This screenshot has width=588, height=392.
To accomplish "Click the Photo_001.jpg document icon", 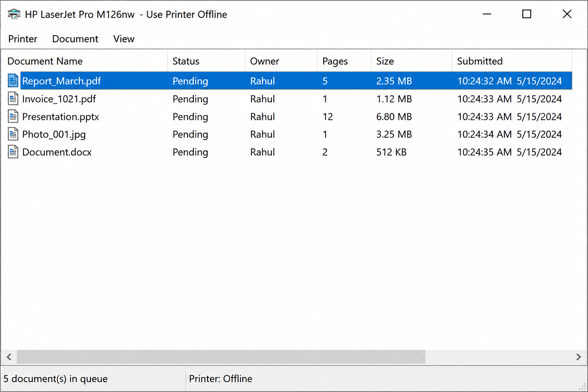I will point(13,134).
